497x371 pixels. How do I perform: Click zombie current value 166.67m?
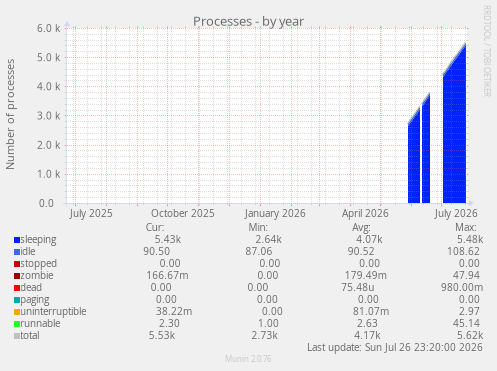pos(167,275)
